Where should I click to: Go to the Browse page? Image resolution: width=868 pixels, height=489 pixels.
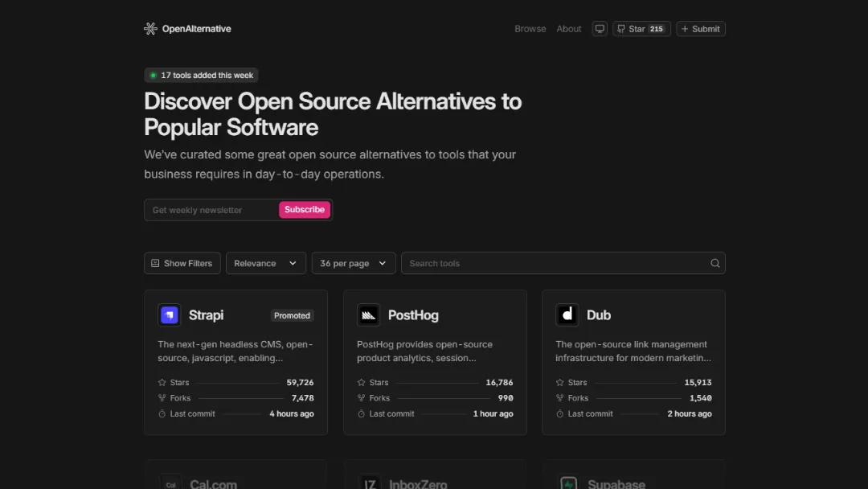530,29
